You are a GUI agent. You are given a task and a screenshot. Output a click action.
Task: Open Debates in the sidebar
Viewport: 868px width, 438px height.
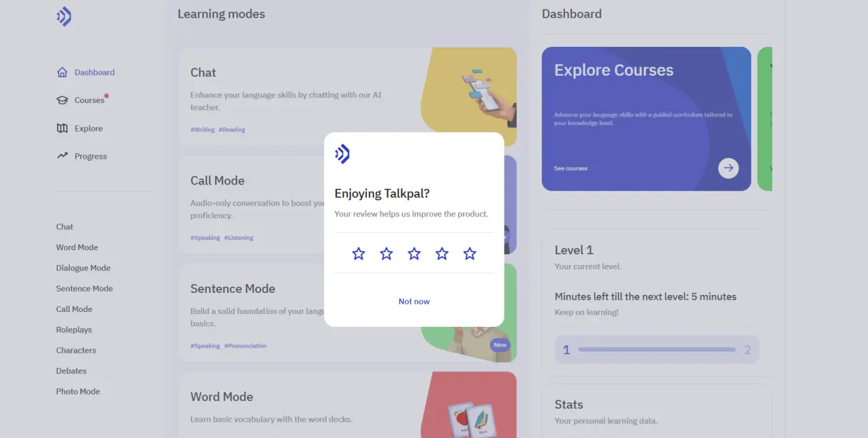click(71, 371)
